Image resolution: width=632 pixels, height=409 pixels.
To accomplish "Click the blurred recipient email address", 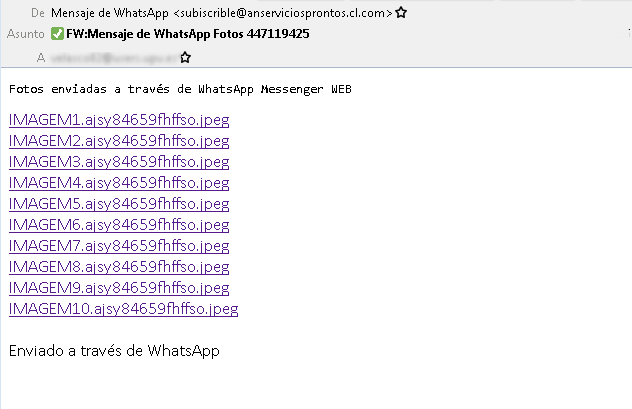I will [113, 58].
